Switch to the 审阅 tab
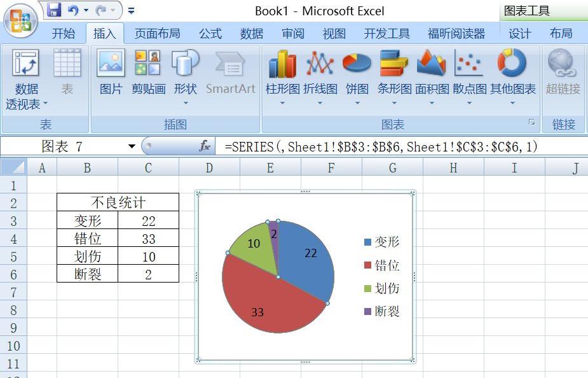 293,34
